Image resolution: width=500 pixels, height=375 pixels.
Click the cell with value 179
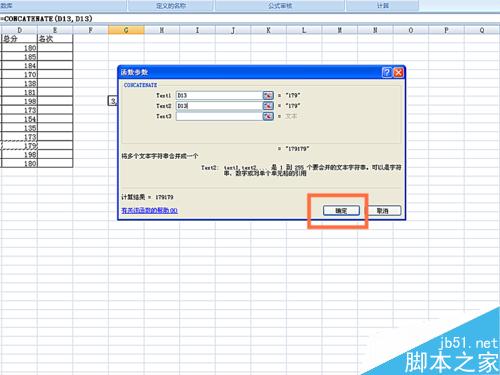click(x=19, y=146)
